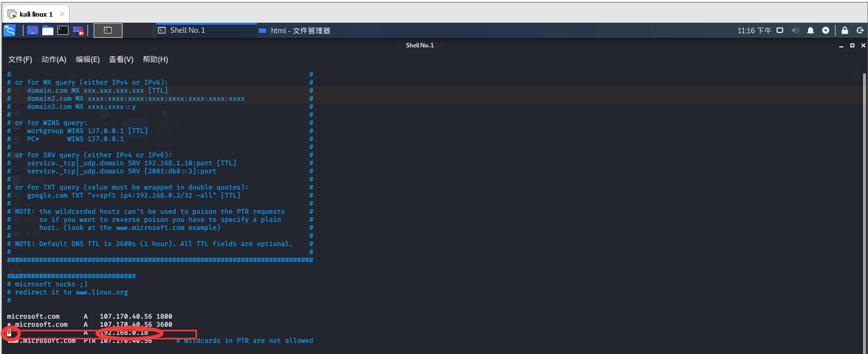Minimize the Shell No.1 terminal window
Image resolution: width=868 pixels, height=354 pixels.
coord(841,45)
